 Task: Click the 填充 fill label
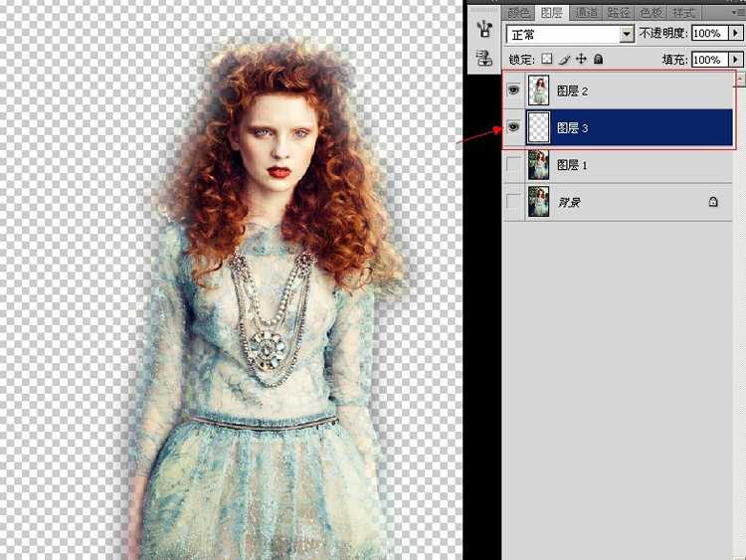[674, 60]
